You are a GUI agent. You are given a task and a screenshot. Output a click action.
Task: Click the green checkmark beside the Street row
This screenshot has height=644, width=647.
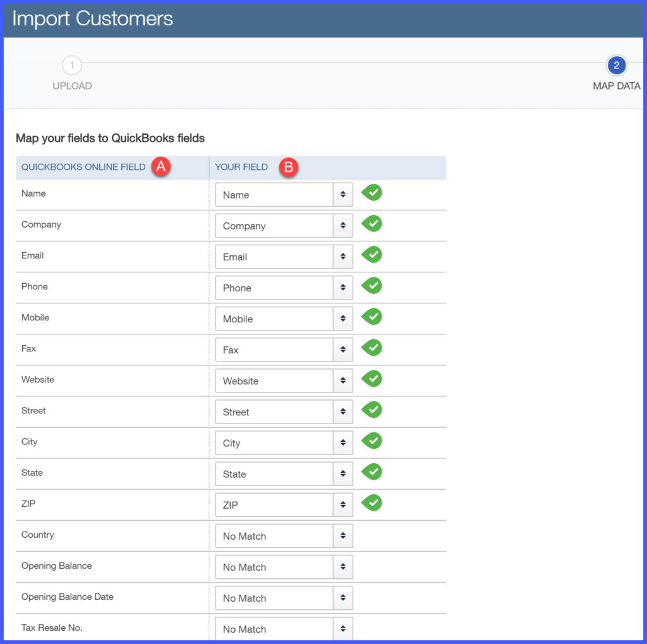[x=372, y=410]
